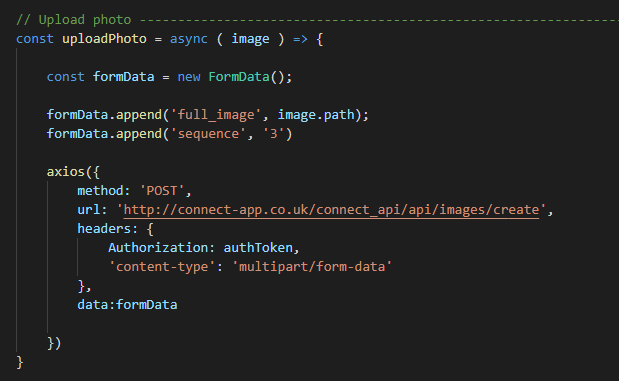The image size is (619, 381).
Task: Click the final closing brace of function
Action: [20, 362]
